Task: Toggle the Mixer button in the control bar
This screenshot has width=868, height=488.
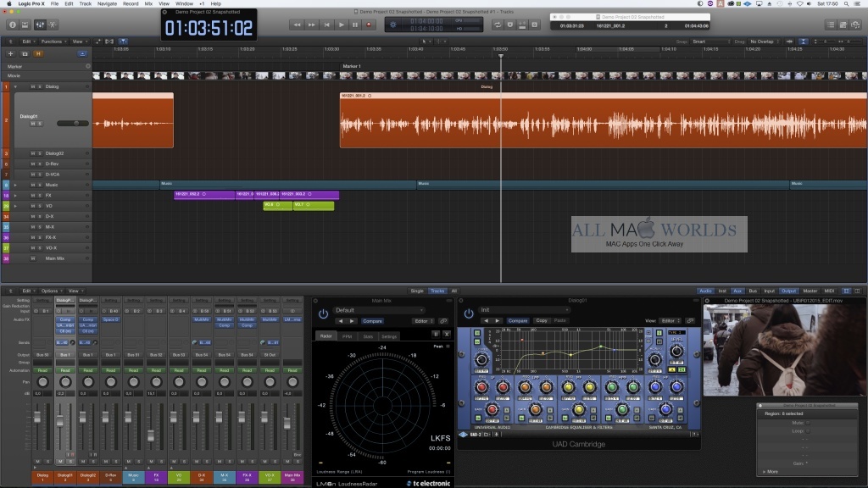Action: 40,25
